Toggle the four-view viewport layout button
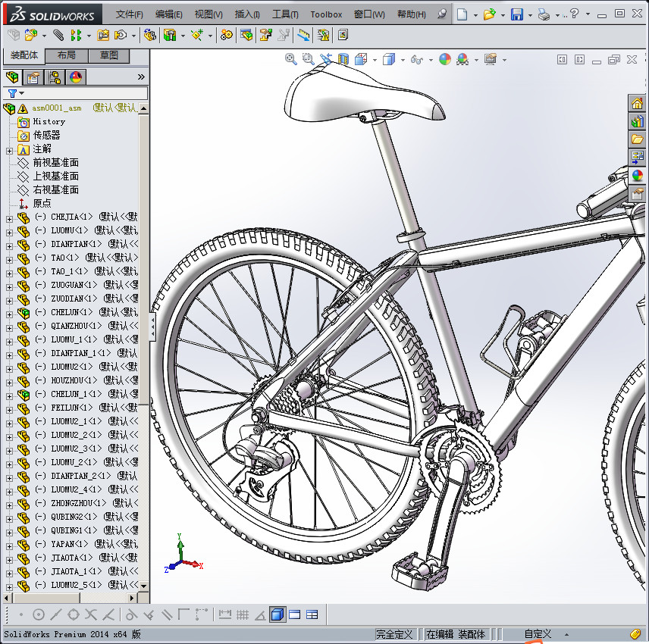This screenshot has height=644, width=649. point(312,614)
